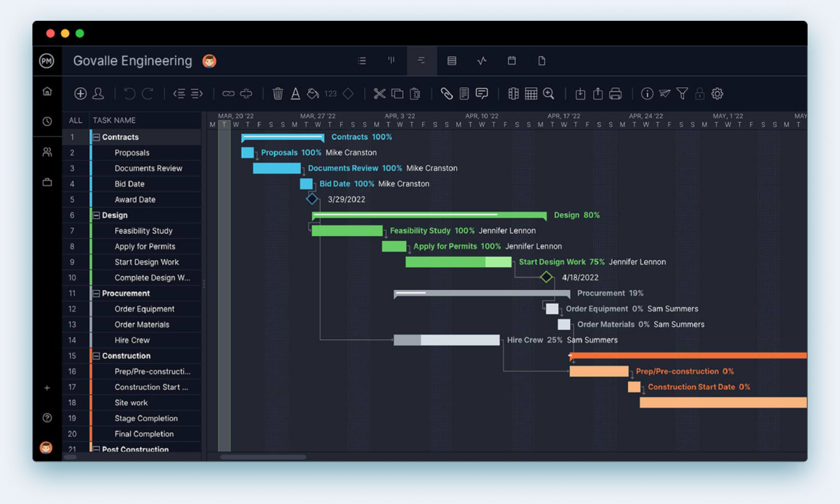
Task: Collapse the Procurement task group
Action: [96, 294]
